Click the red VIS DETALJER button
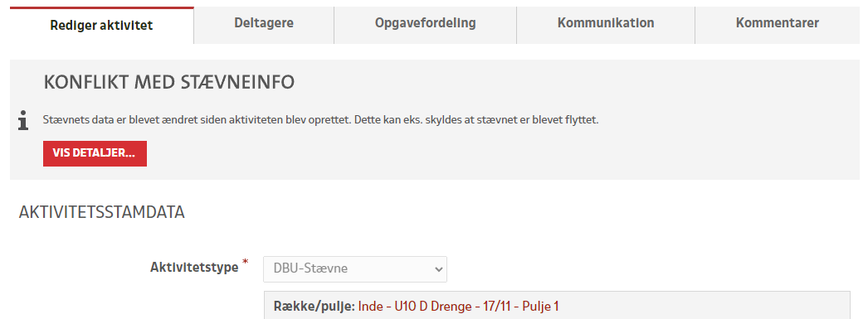 (x=95, y=153)
